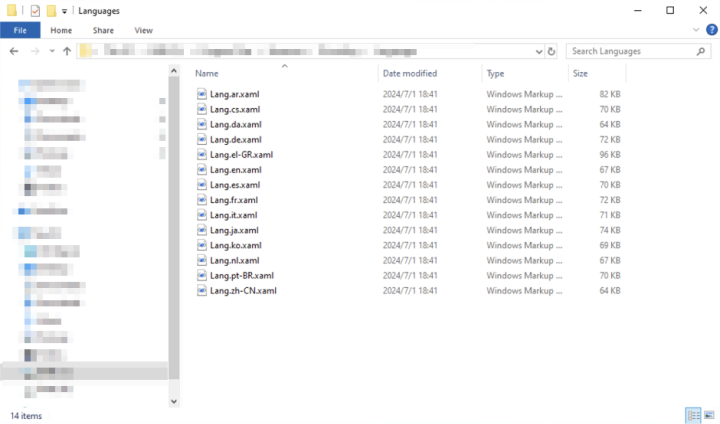
Task: Expand the address bar history dropdown
Action: coord(539,51)
